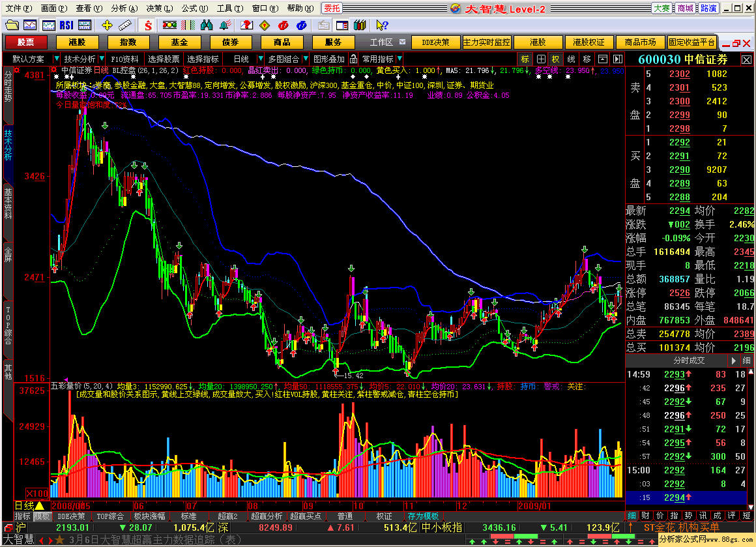Viewport: 756px width, 547px height.
Task: Select the ruler measurement tool icon
Action: click(x=125, y=25)
